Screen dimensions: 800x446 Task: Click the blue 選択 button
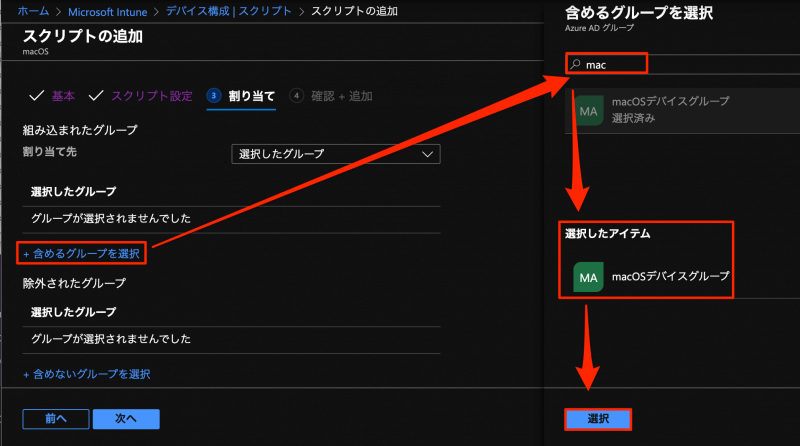pyautogui.click(x=598, y=419)
